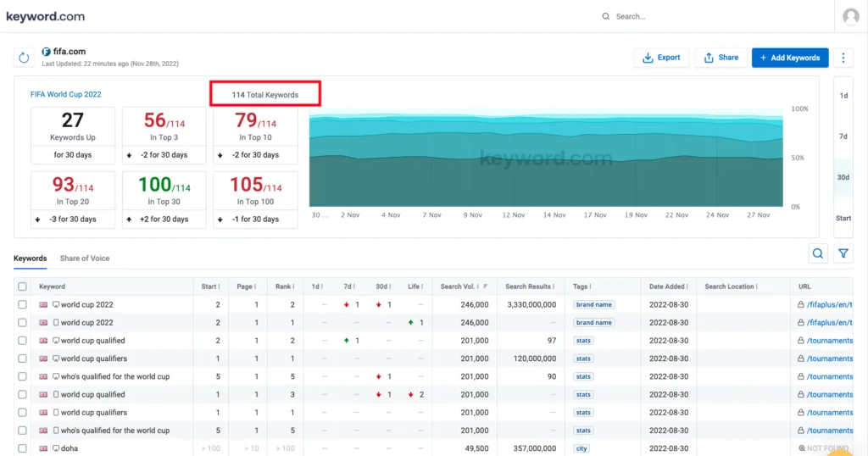Check the first world cup 2022 row checkbox
868x456 pixels.
tap(23, 305)
